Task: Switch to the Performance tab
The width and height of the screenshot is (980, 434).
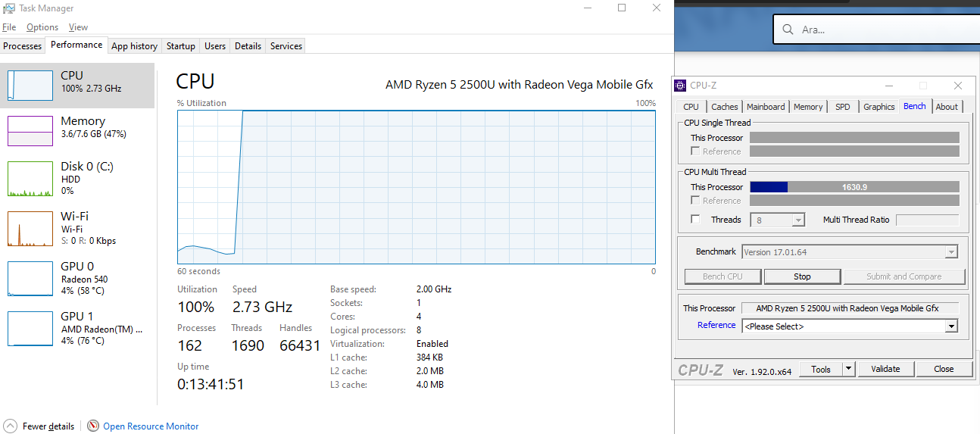Action: click(x=76, y=45)
